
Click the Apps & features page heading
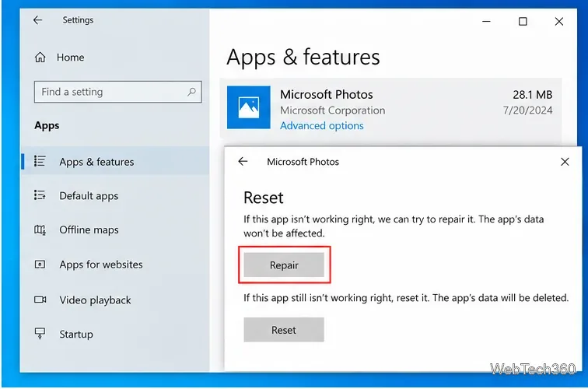click(303, 58)
